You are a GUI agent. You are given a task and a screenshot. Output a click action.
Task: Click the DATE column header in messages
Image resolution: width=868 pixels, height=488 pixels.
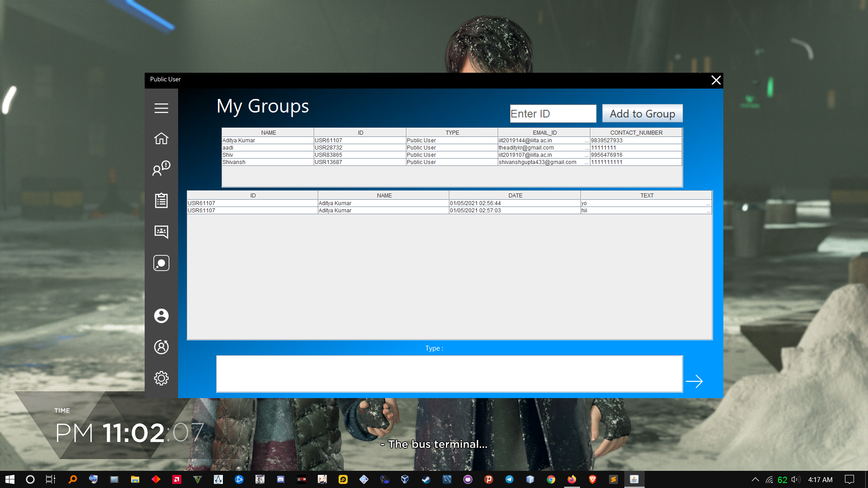tap(515, 195)
